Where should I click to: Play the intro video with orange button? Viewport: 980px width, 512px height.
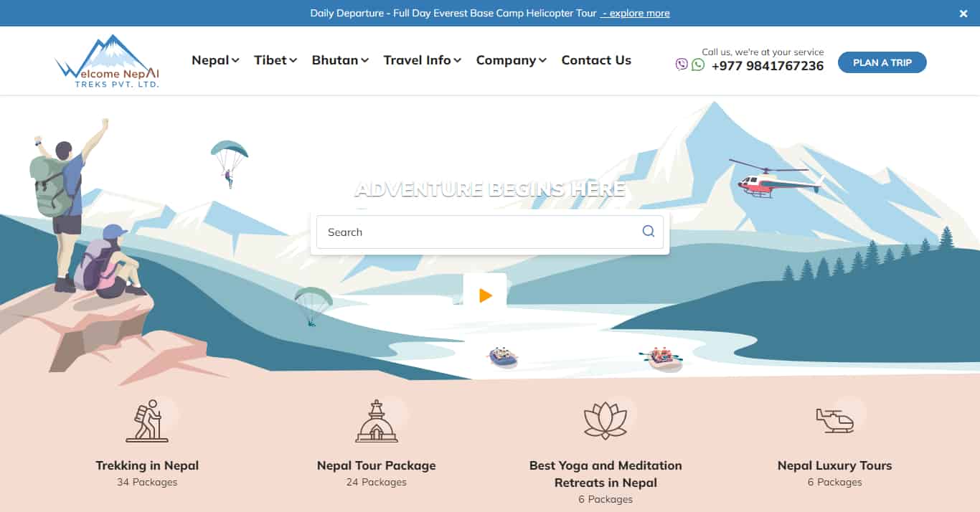tap(485, 295)
